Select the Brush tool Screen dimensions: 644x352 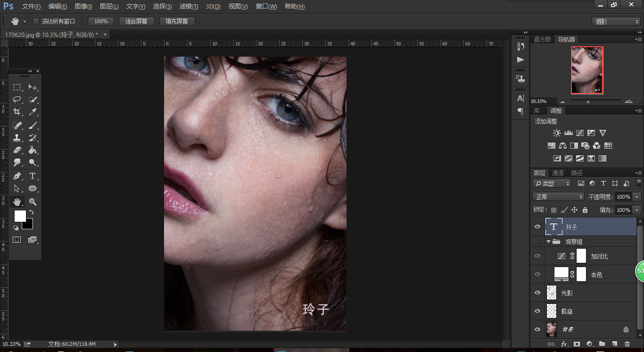pyautogui.click(x=33, y=126)
